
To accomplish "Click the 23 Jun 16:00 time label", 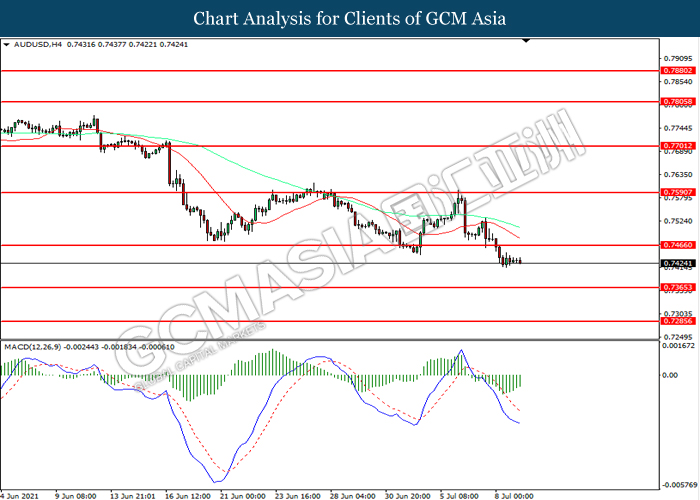I will click(297, 496).
